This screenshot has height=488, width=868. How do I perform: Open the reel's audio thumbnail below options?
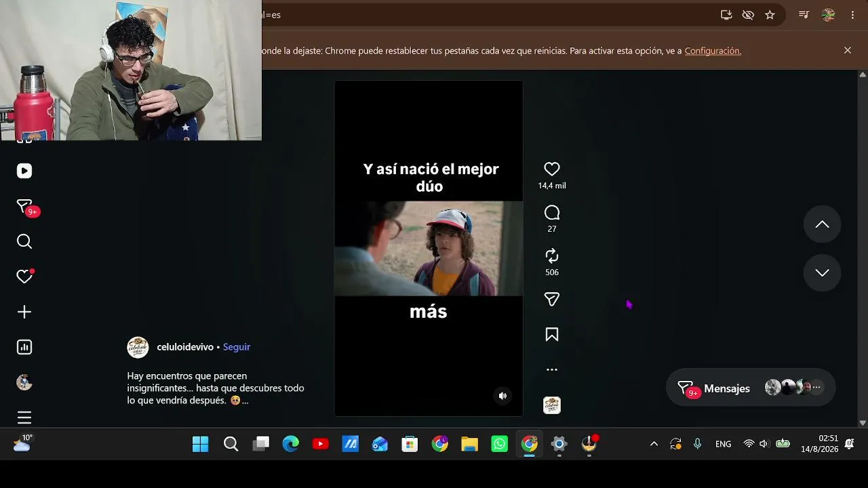[x=552, y=405]
